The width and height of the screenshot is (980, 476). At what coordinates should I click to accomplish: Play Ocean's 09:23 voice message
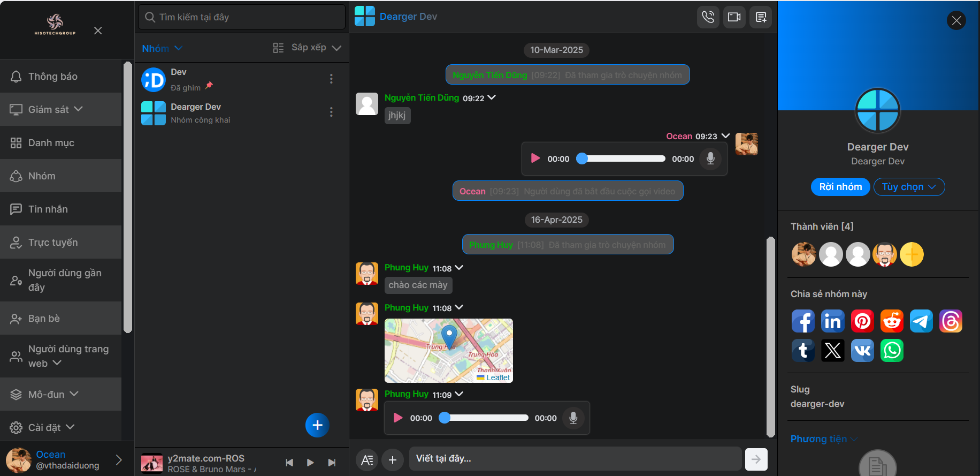pyautogui.click(x=535, y=158)
